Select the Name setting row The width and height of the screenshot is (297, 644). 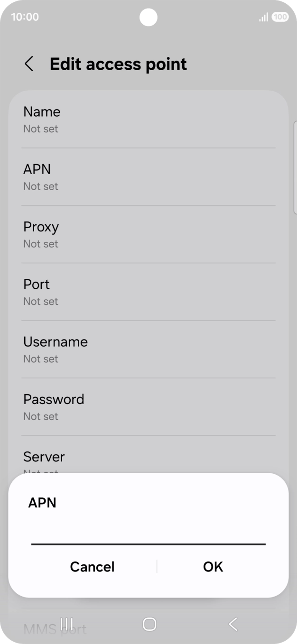pyautogui.click(x=148, y=119)
